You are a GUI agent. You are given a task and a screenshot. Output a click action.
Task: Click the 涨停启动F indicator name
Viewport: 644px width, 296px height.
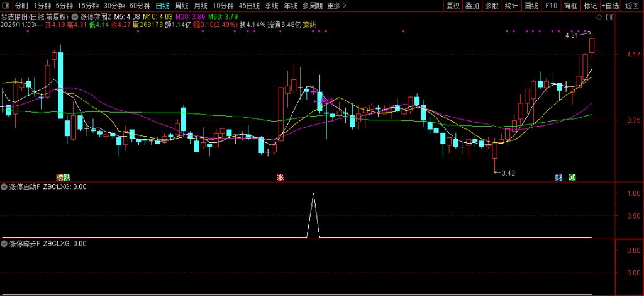25,186
